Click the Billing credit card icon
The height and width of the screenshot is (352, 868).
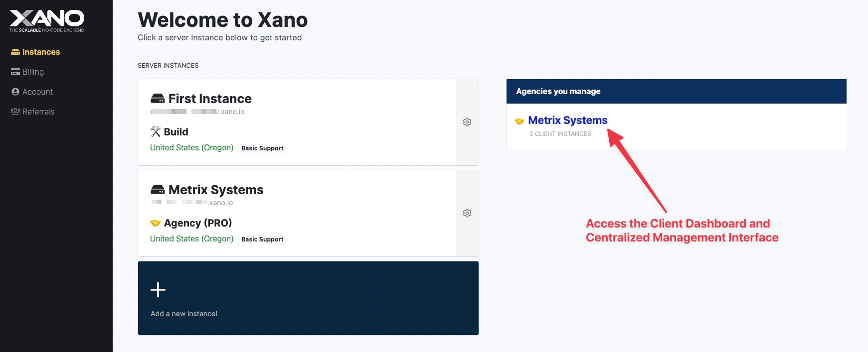click(15, 72)
